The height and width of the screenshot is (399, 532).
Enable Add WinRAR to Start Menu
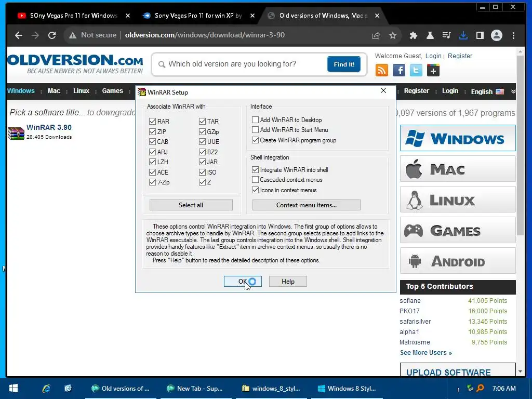tap(255, 129)
